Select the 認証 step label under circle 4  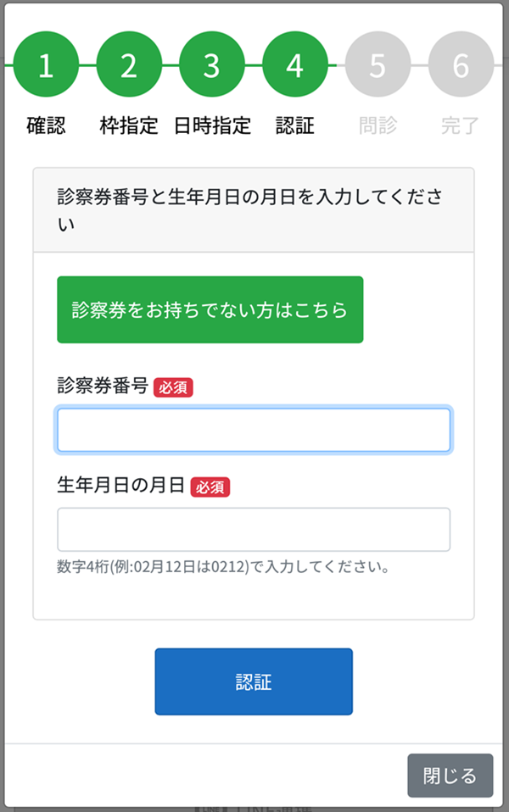tap(295, 126)
